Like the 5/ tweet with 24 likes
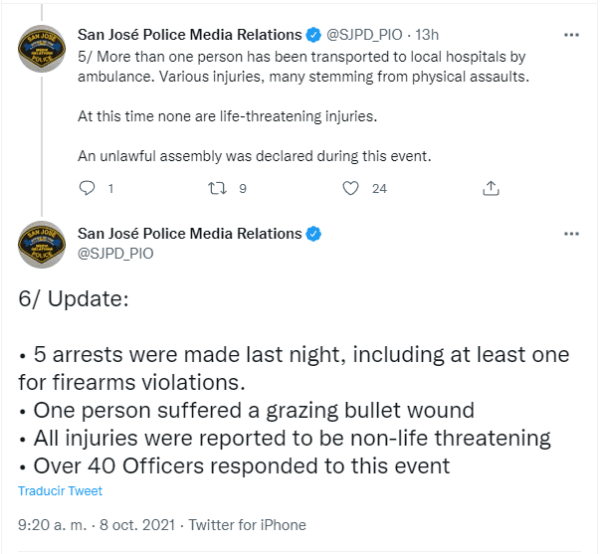Screen dimensions: 600x554 pyautogui.click(x=350, y=188)
